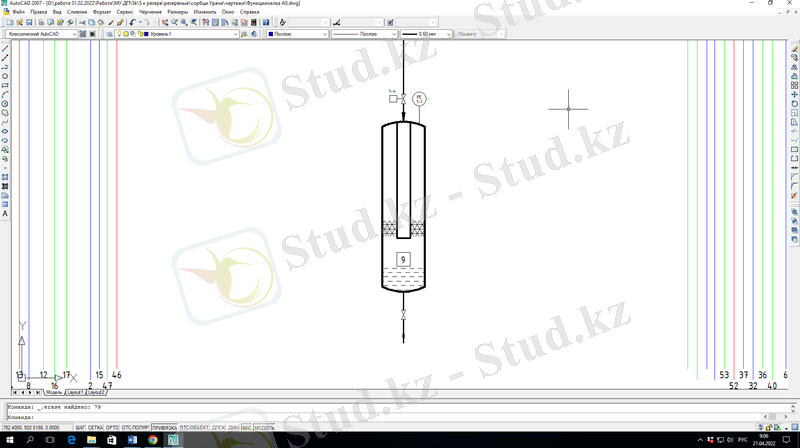Screen dimensions: 800x448
Task: Select the Rotate tool in Modify toolbar
Action: tap(794, 104)
